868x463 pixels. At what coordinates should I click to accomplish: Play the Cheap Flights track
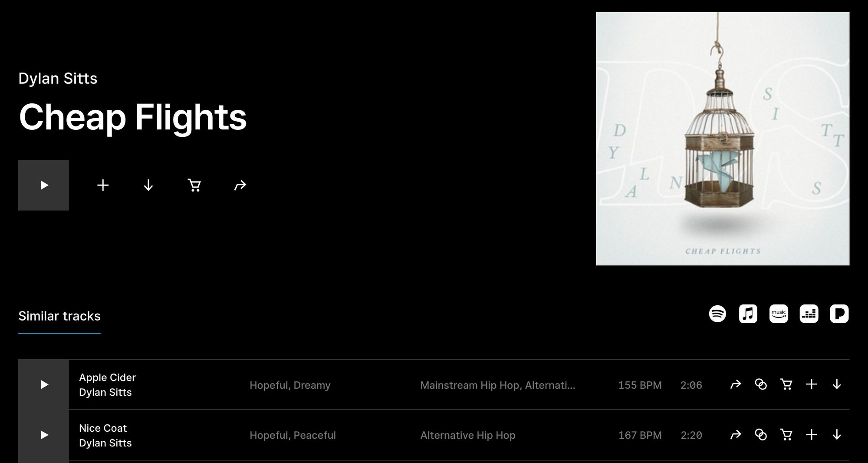coord(43,185)
